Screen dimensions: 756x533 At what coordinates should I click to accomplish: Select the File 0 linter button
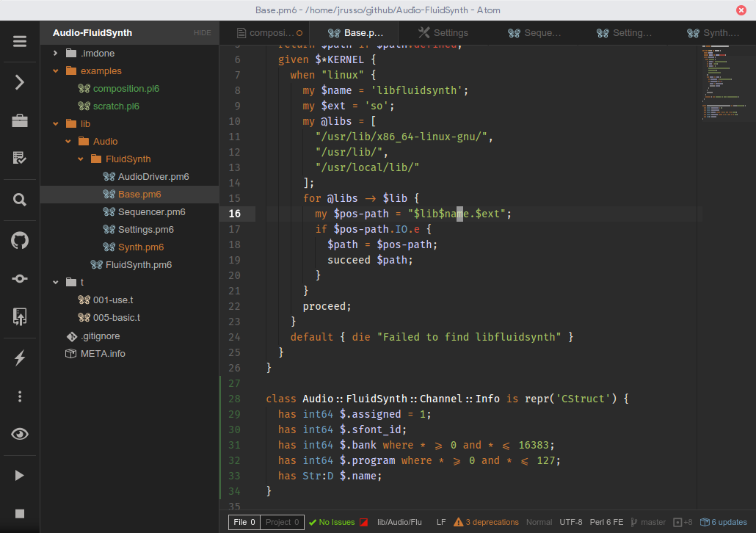(244, 522)
